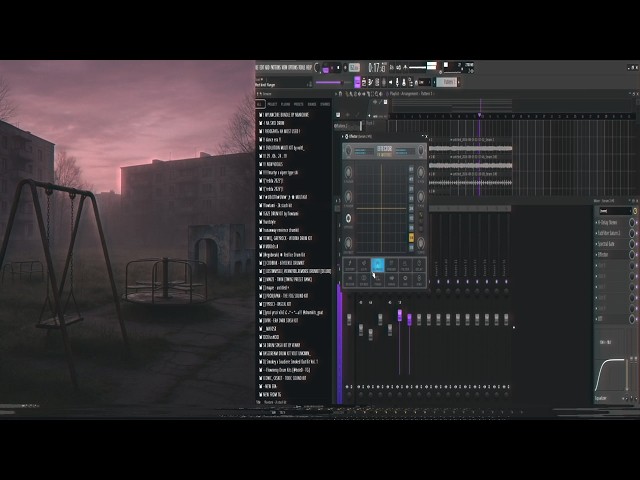Select the STEREO effect in Effector

364,280
